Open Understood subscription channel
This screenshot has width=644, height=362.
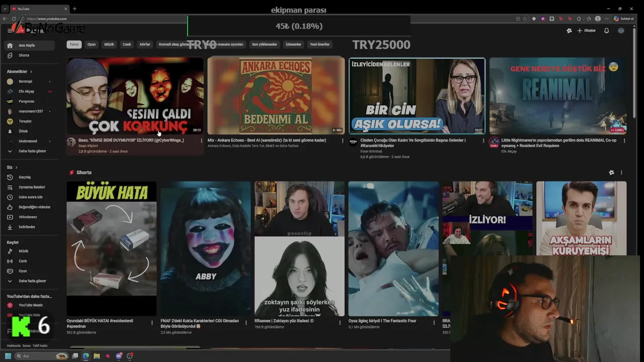[29, 141]
